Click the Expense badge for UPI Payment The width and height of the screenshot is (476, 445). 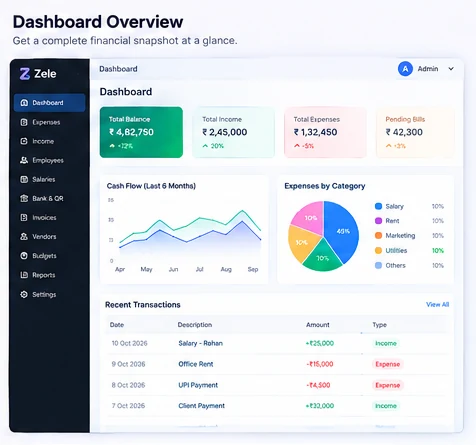point(388,385)
